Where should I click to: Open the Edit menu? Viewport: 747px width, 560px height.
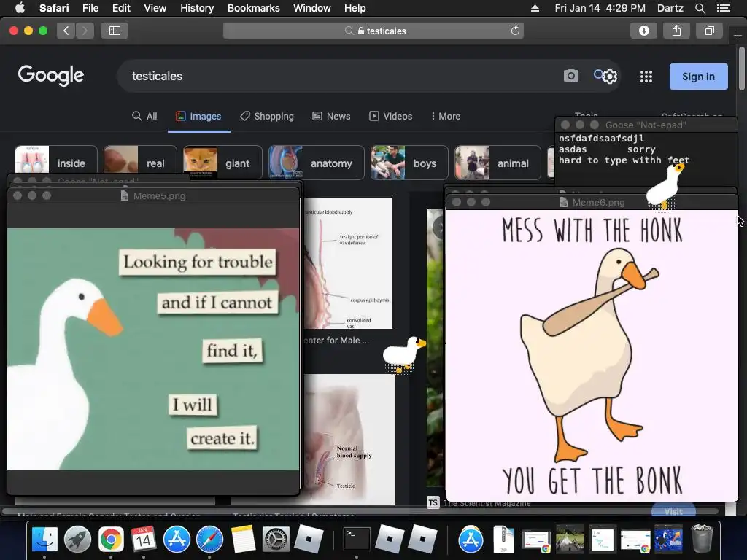tap(121, 8)
